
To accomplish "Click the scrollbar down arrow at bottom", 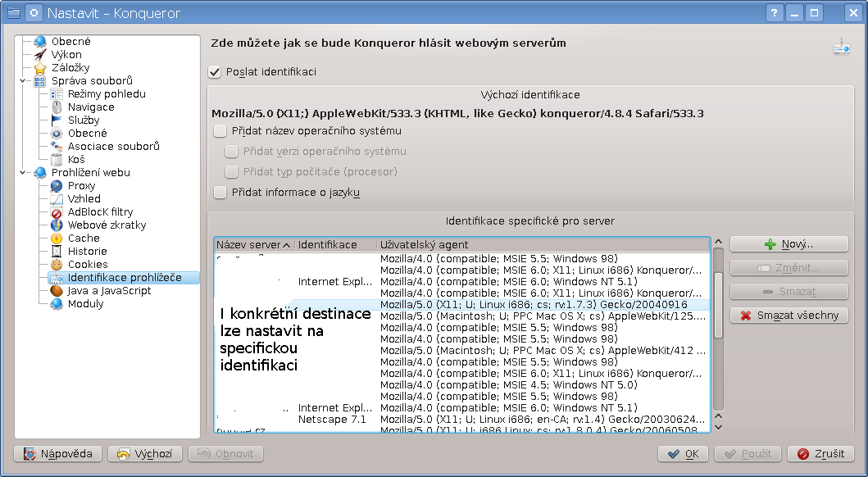I will [719, 427].
